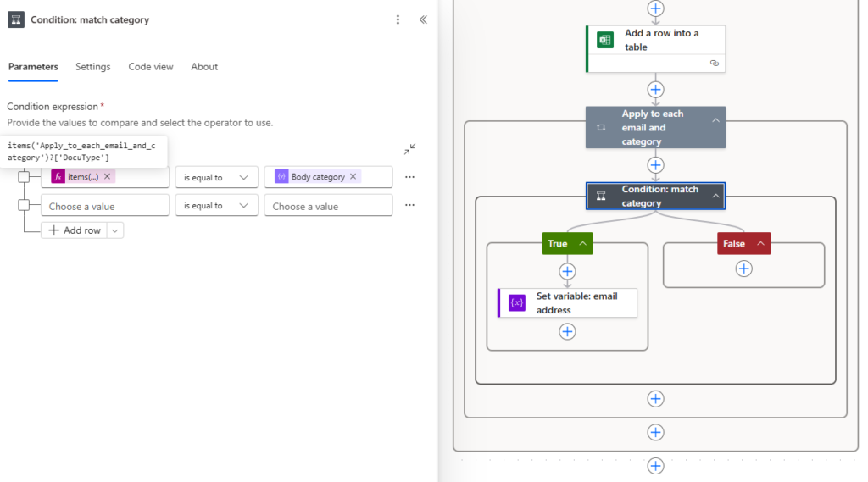
Task: Click the Add row button
Action: coord(75,230)
